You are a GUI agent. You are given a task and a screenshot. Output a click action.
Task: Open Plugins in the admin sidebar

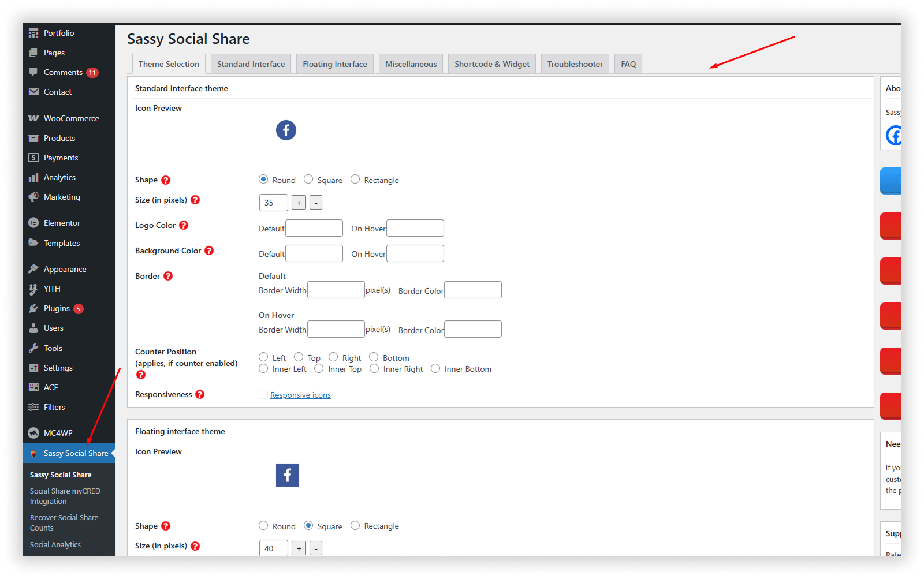point(57,308)
